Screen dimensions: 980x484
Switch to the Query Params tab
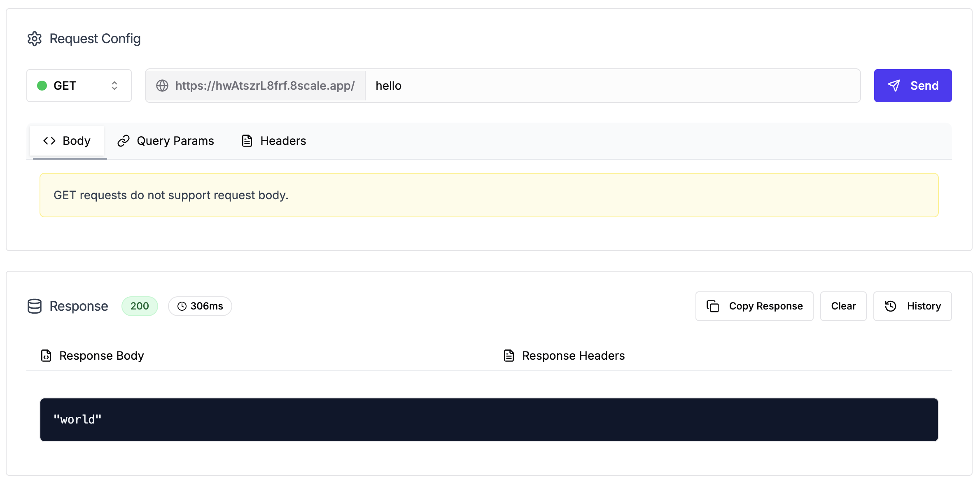[x=166, y=141]
